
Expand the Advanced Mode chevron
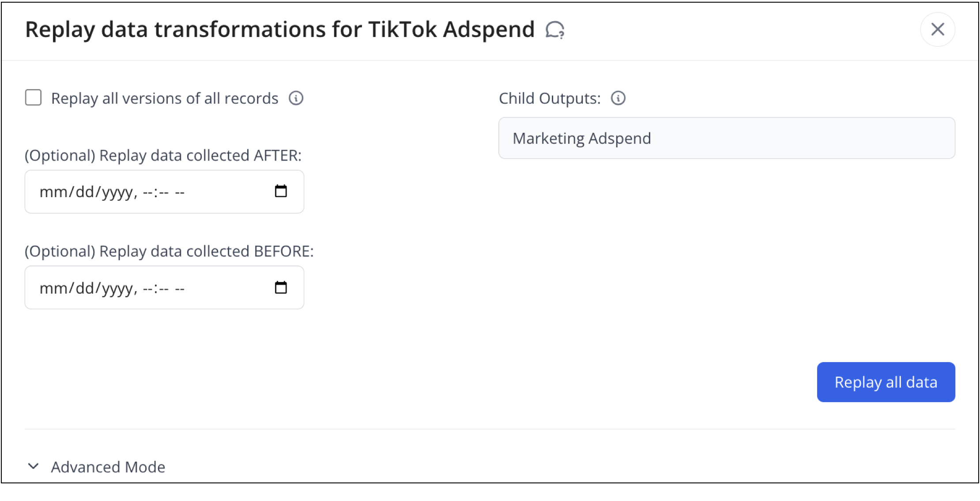[x=34, y=466]
